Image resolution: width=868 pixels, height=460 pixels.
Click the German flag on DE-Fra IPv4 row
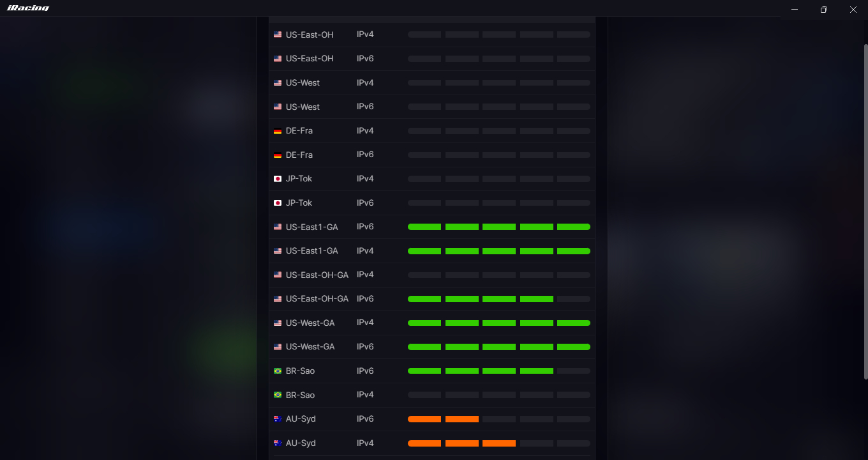pyautogui.click(x=278, y=131)
